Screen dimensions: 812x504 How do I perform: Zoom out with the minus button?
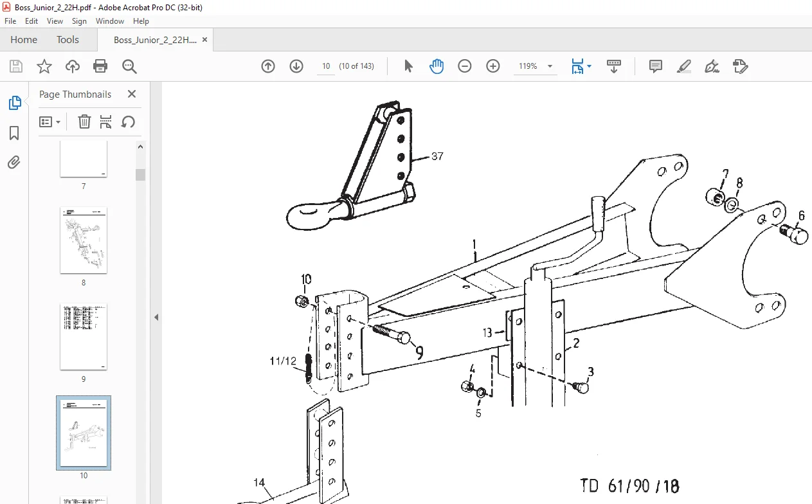[x=465, y=66]
